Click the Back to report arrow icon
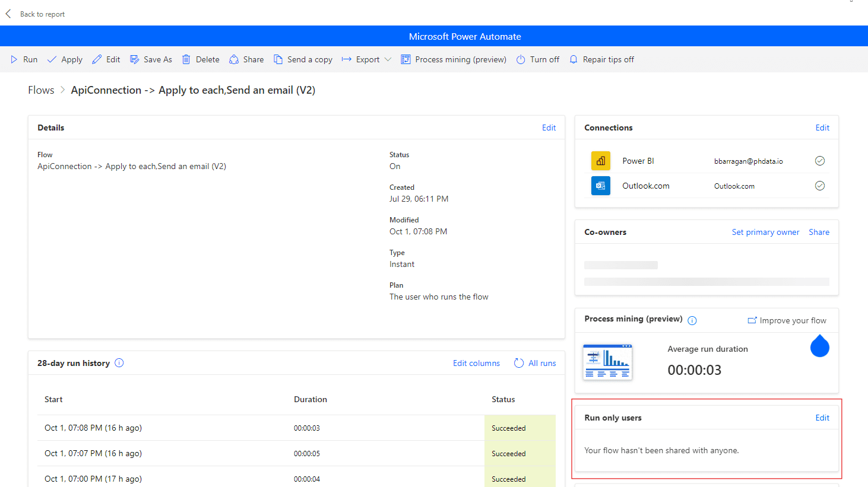Screen dimensions: 868x487 pos(8,14)
